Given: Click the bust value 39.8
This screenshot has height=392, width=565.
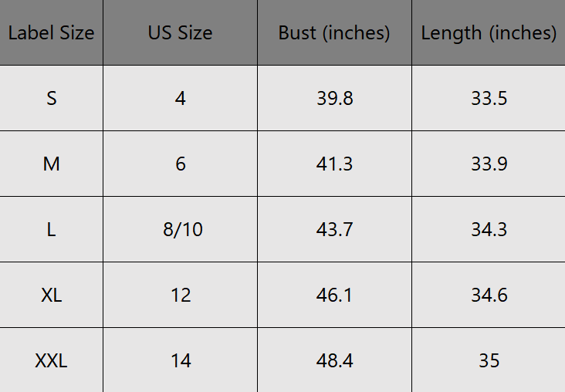Looking at the screenshot, I should (334, 98).
